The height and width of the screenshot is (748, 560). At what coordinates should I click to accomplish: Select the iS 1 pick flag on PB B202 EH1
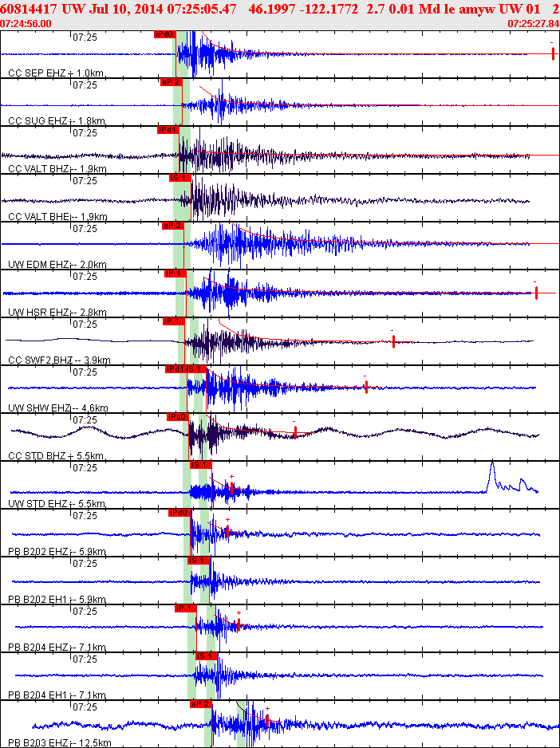point(199,560)
